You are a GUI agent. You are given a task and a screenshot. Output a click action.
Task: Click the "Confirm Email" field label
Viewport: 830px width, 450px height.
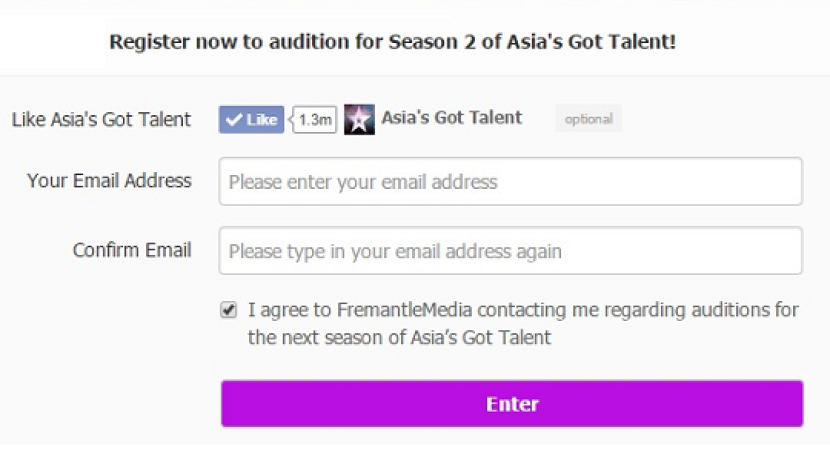132,250
